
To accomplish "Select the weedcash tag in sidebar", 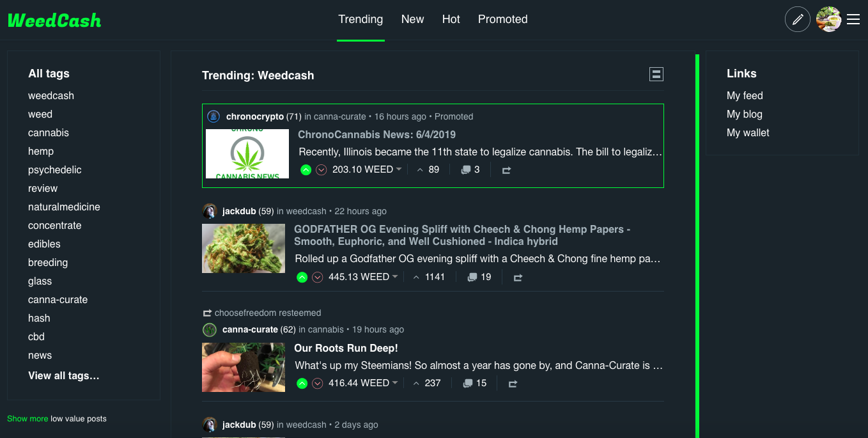I will point(51,96).
